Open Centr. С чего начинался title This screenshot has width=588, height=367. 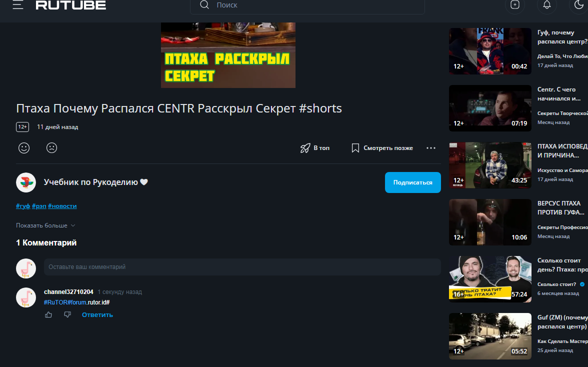559,94
